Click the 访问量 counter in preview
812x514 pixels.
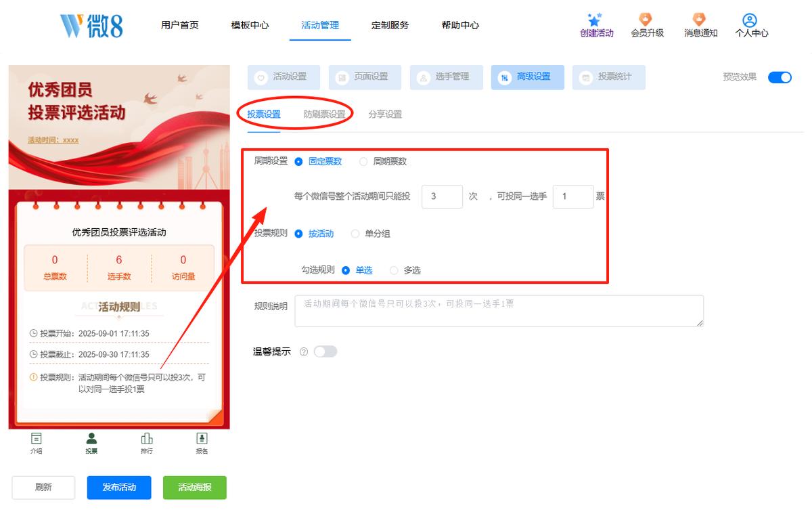tap(183, 267)
